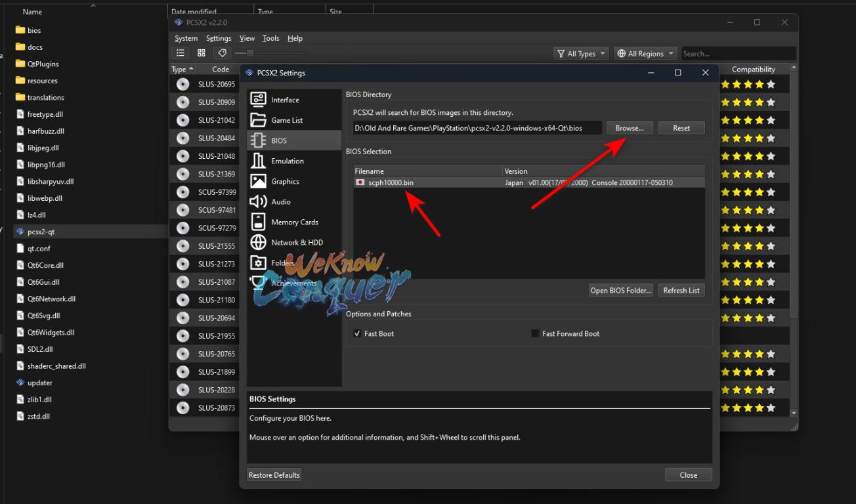Click the Browse... button for BIOS directory
The image size is (856, 504).
pos(630,128)
